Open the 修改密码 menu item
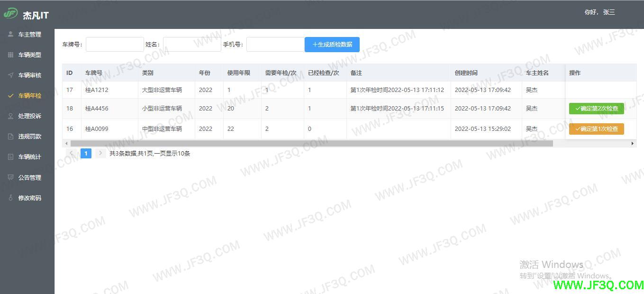This screenshot has height=294, width=644. point(29,198)
